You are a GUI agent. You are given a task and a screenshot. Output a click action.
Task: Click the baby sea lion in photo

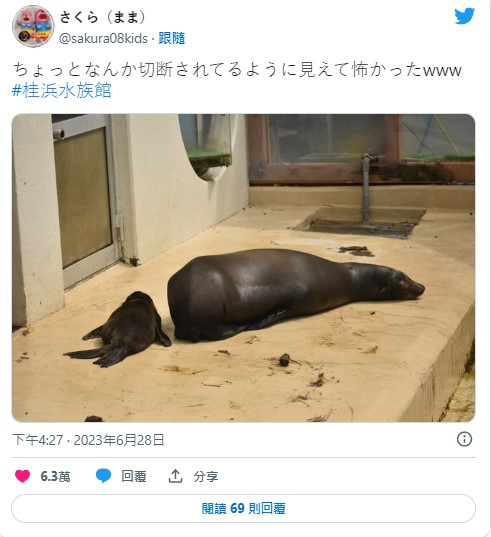pyautogui.click(x=120, y=329)
